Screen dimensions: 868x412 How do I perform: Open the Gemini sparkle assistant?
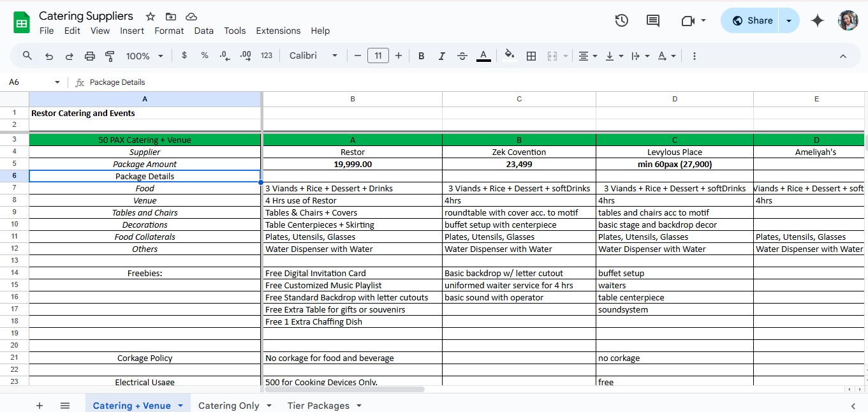pos(818,20)
